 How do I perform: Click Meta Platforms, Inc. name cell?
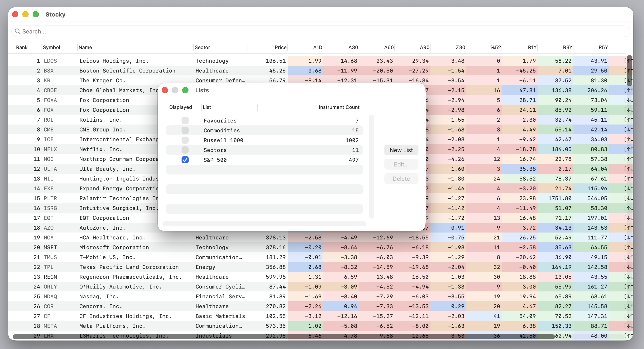112,326
